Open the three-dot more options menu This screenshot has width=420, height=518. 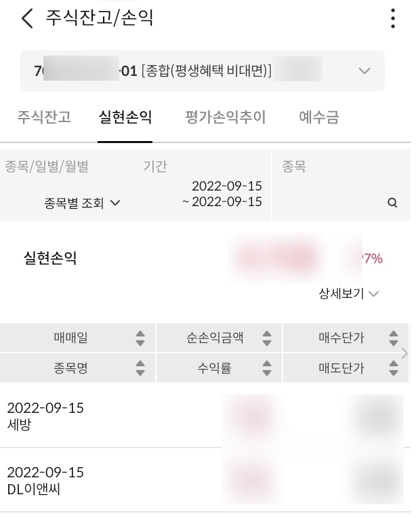(x=394, y=19)
